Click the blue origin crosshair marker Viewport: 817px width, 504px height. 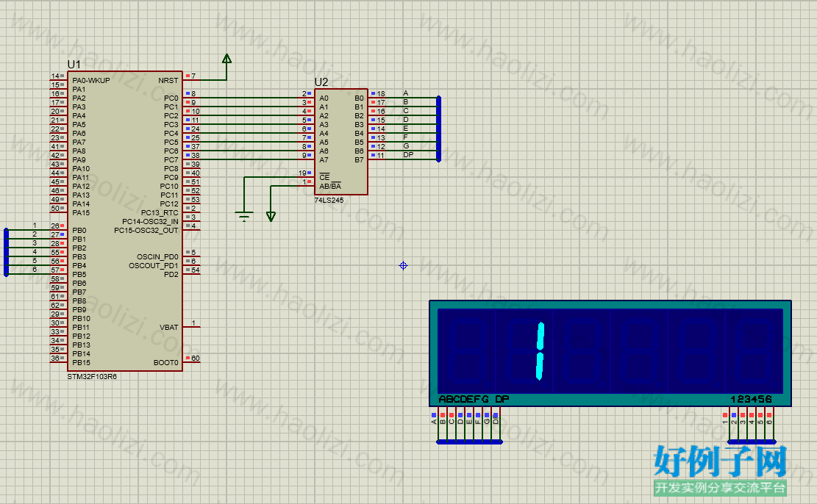click(403, 265)
